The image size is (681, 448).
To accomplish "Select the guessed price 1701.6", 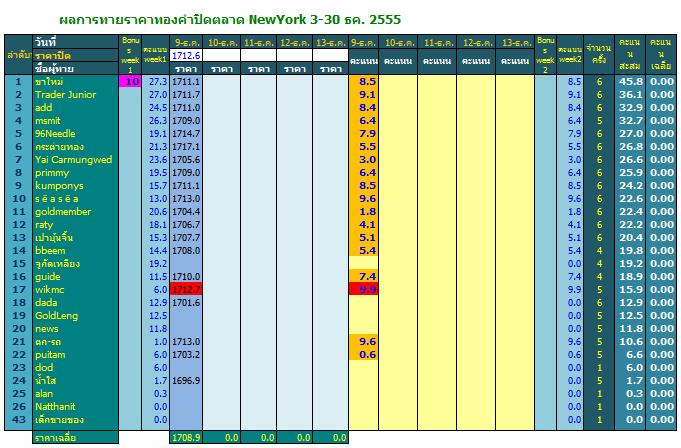I will (x=186, y=303).
